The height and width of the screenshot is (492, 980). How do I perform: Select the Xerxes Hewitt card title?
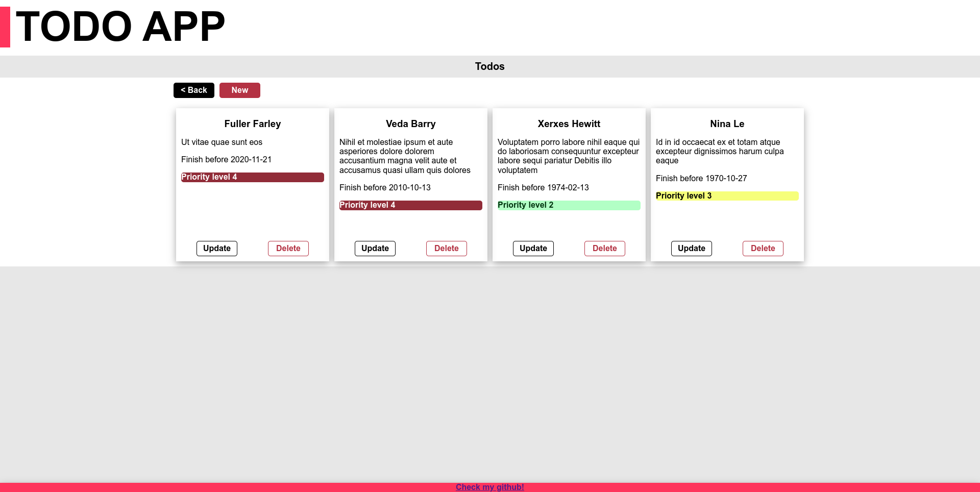(569, 124)
